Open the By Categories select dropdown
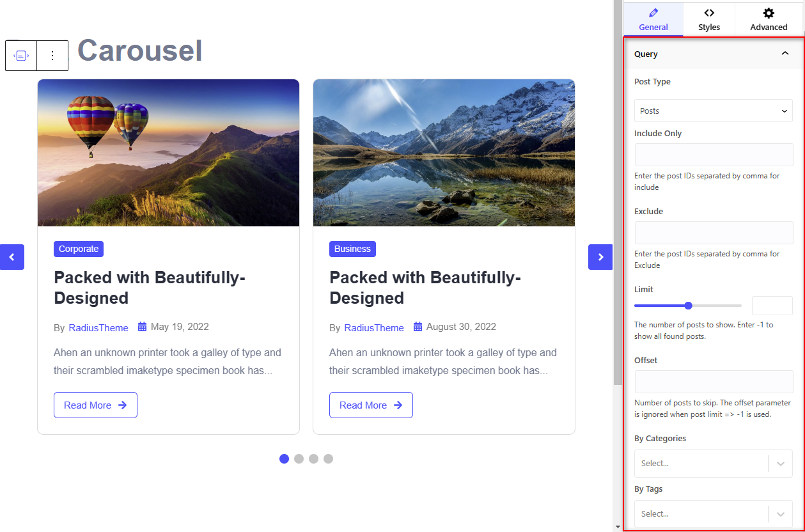The height and width of the screenshot is (532, 805). (714, 464)
